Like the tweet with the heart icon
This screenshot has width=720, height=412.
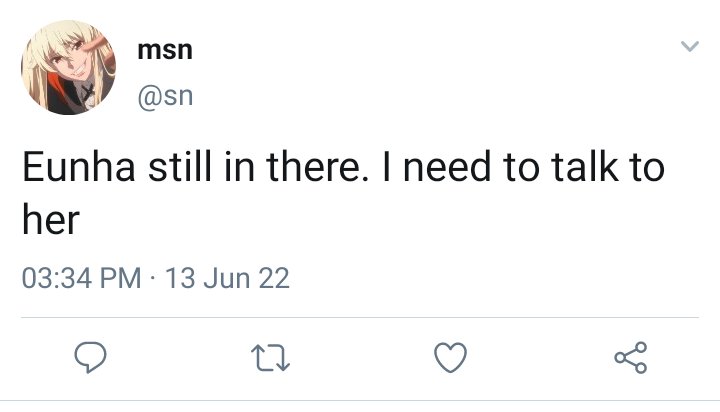450,357
